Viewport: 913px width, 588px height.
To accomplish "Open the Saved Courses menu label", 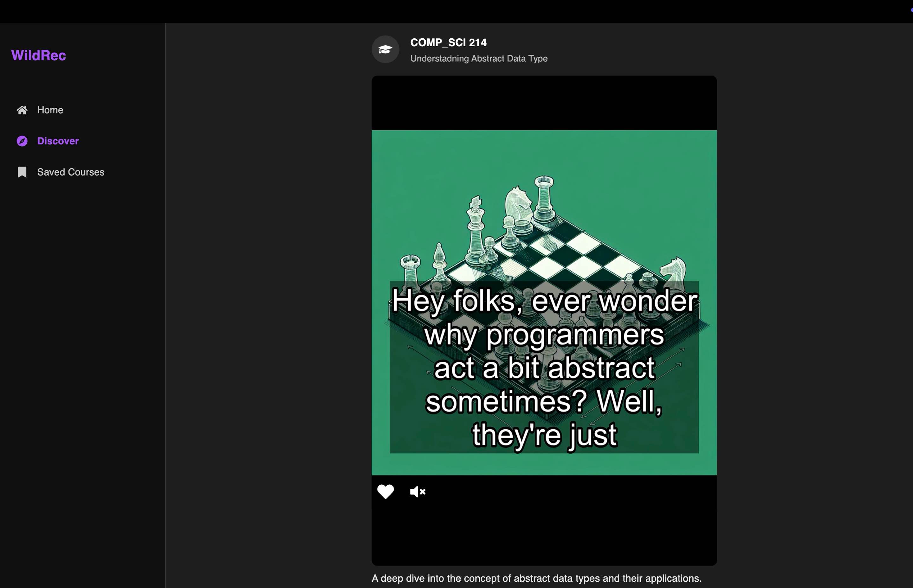I will click(71, 172).
